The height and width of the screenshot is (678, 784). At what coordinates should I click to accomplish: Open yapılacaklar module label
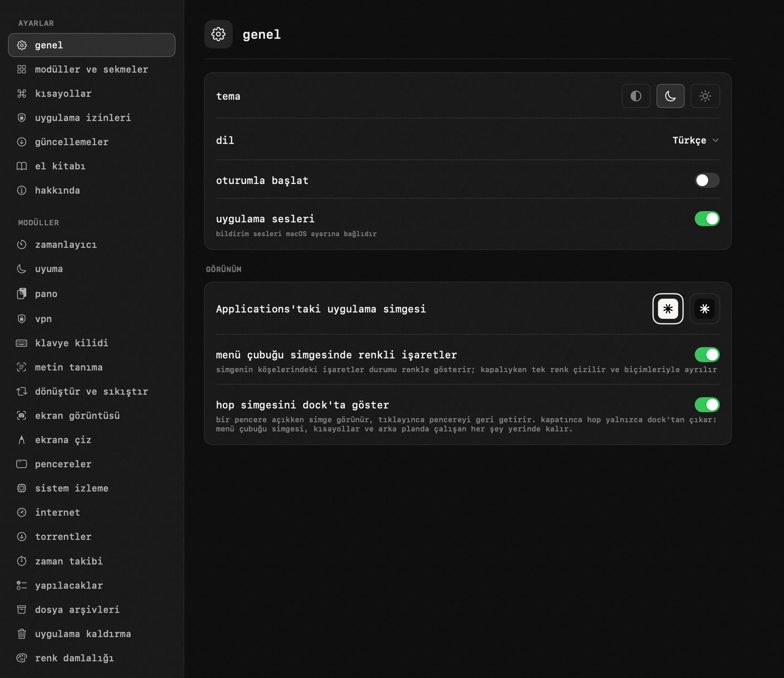pyautogui.click(x=69, y=586)
